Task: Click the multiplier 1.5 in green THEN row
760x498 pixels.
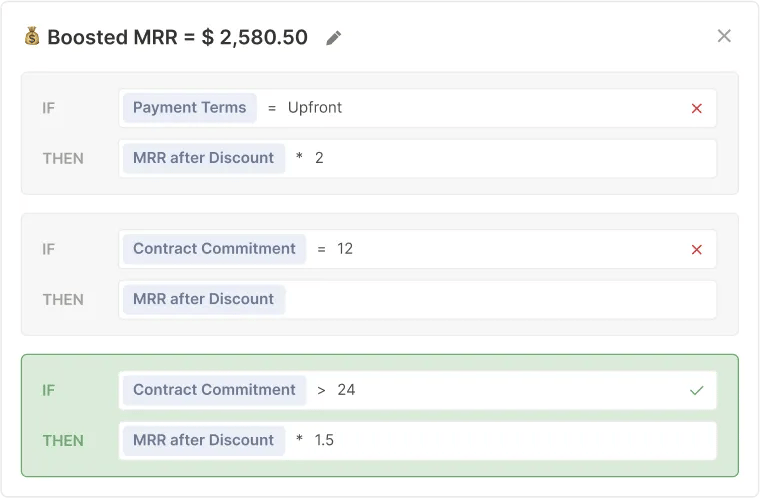Action: [324, 440]
